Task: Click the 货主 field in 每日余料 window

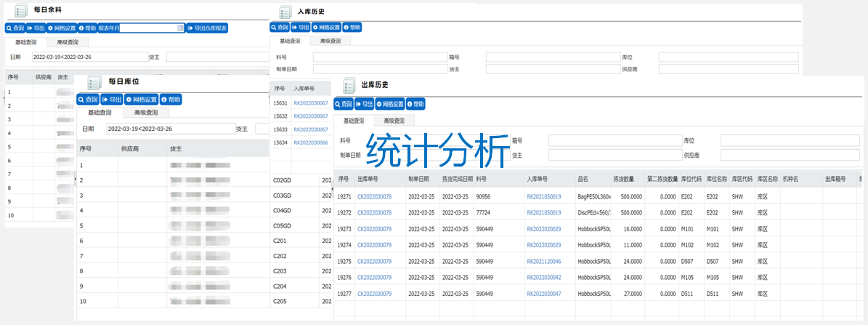Action: point(218,57)
